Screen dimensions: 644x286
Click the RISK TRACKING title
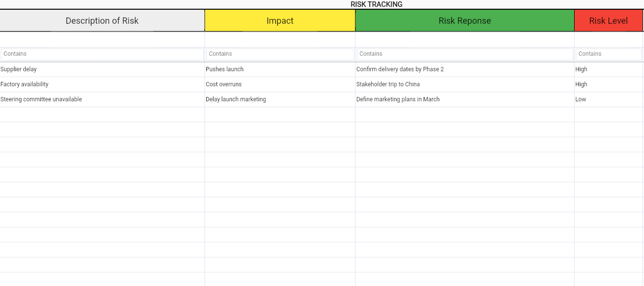coord(376,4)
